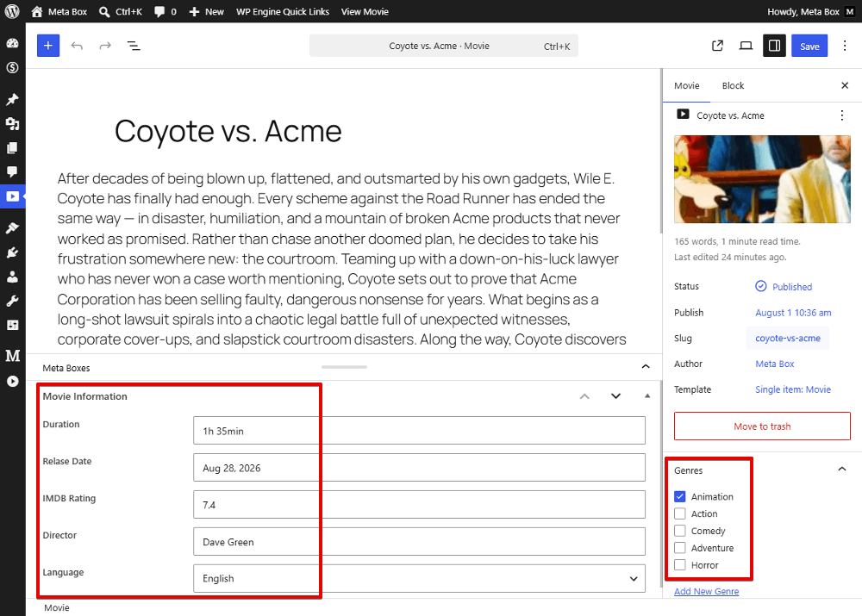Click Move to trash button
The width and height of the screenshot is (862, 616).
(x=762, y=426)
